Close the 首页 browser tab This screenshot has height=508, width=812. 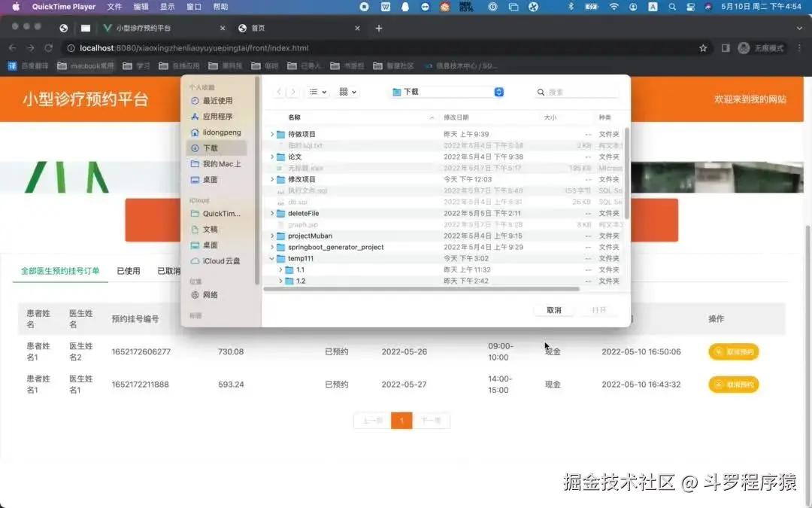(x=357, y=28)
